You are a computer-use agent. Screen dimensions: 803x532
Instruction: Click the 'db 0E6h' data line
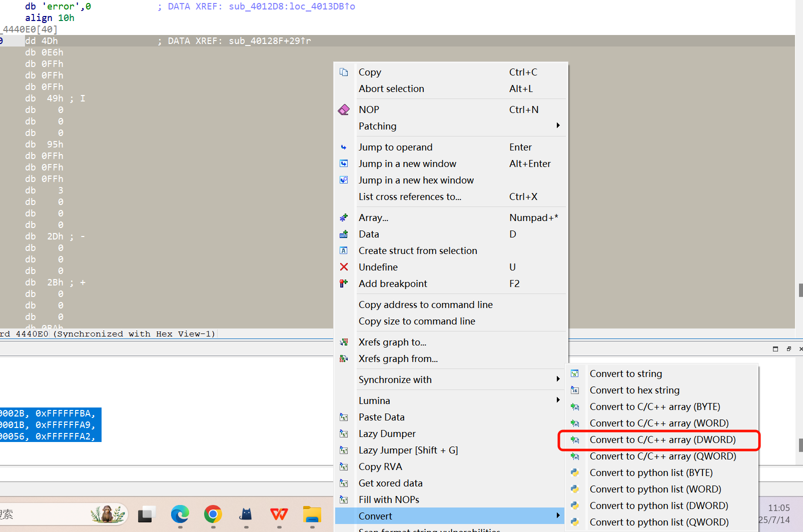click(x=44, y=52)
